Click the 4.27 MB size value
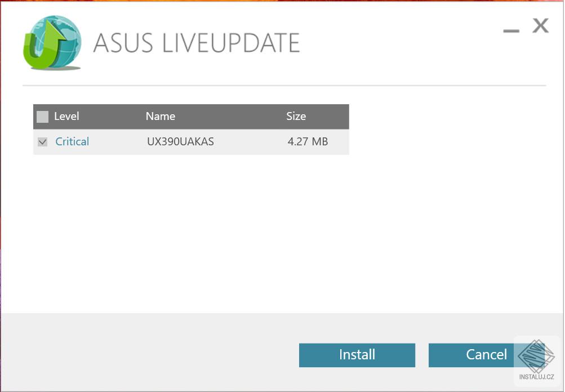 click(308, 142)
